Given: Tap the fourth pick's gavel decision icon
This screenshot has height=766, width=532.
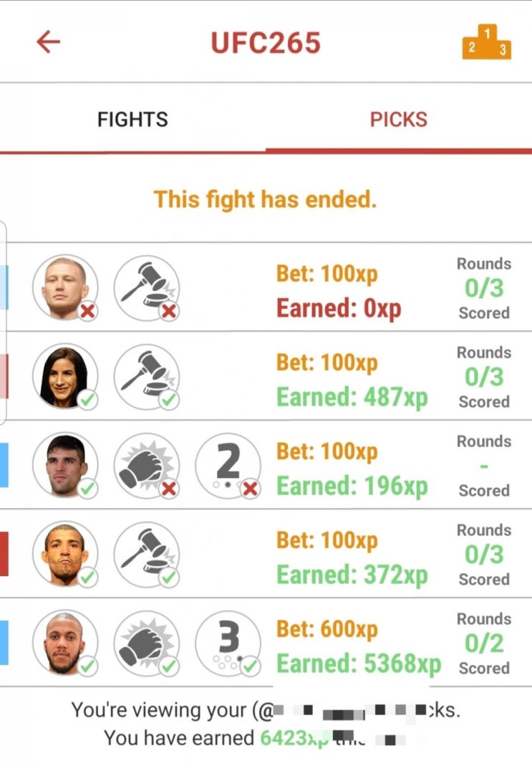Looking at the screenshot, I should (147, 555).
